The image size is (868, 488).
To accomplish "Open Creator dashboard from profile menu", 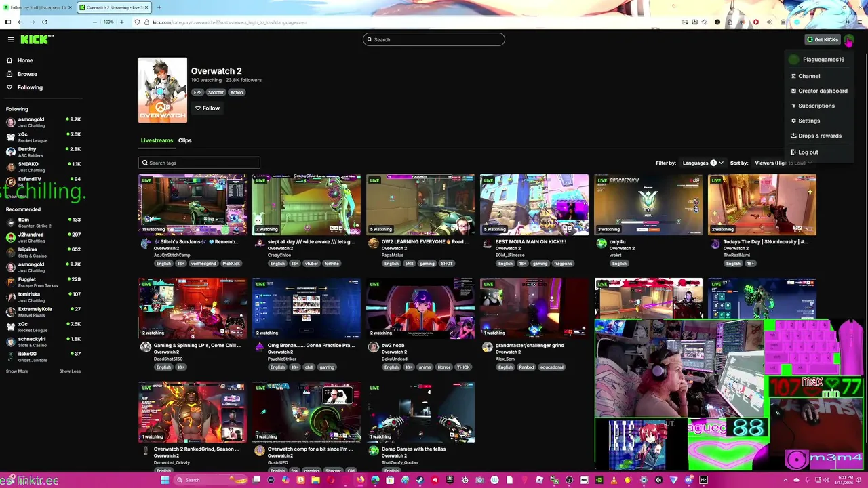I will (x=823, y=91).
